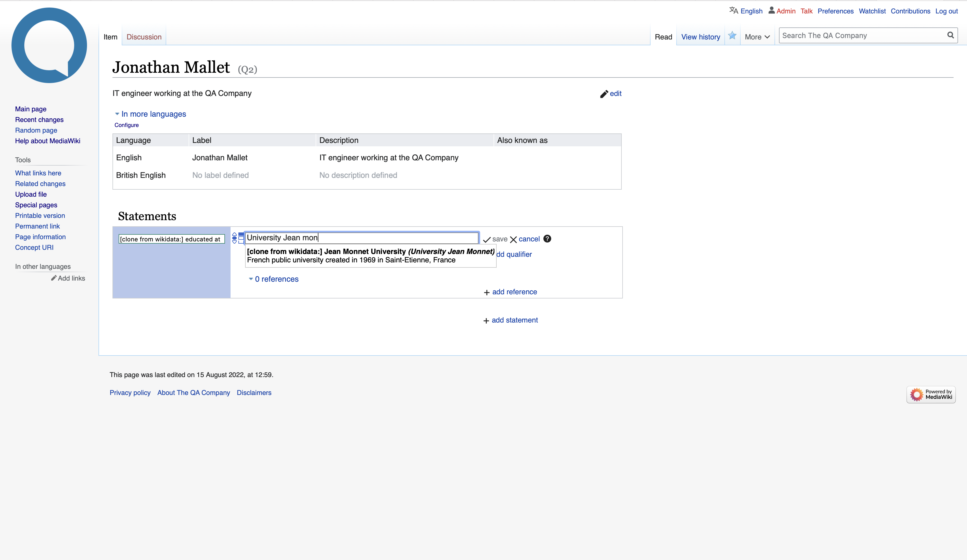Open the help question mark icon
Image resolution: width=967 pixels, height=560 pixels.
547,239
